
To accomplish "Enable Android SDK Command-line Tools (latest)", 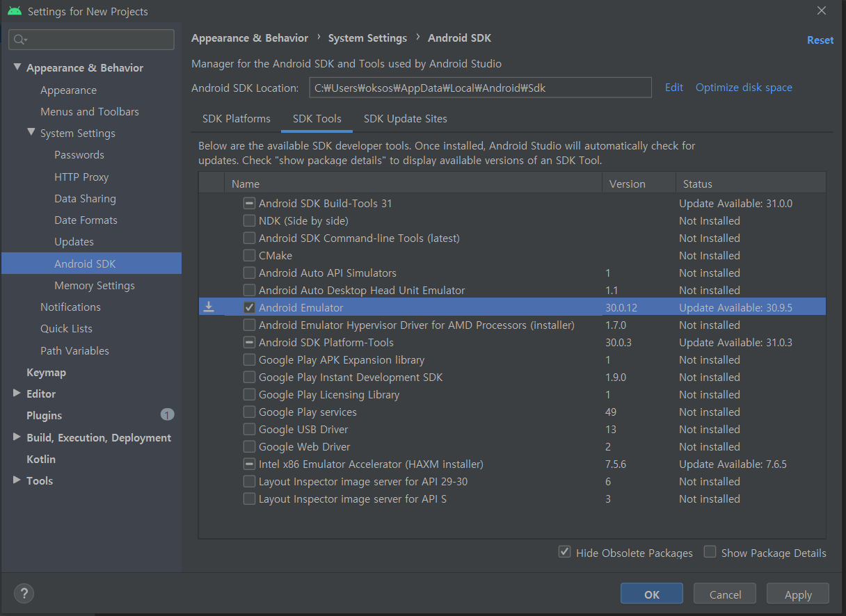I will coord(249,238).
